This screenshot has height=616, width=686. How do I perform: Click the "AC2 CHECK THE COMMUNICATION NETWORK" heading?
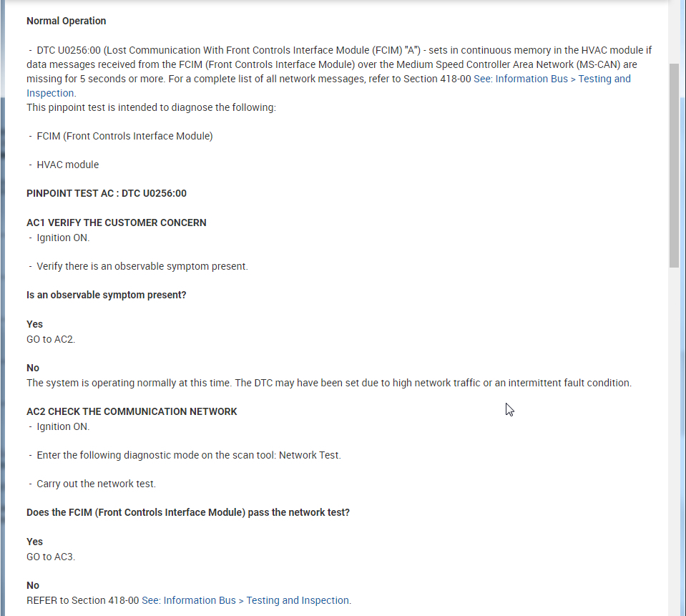click(x=132, y=411)
